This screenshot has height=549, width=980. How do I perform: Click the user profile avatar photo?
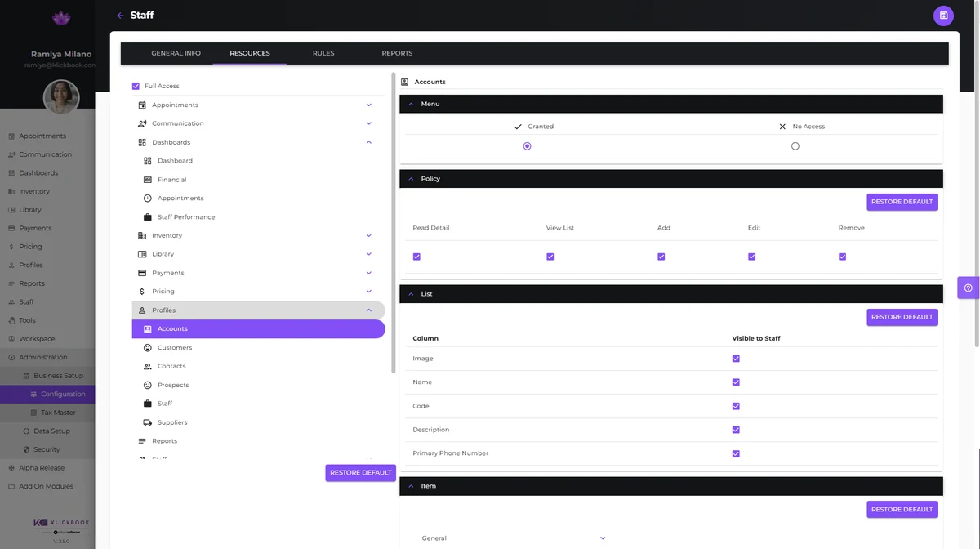tap(61, 97)
